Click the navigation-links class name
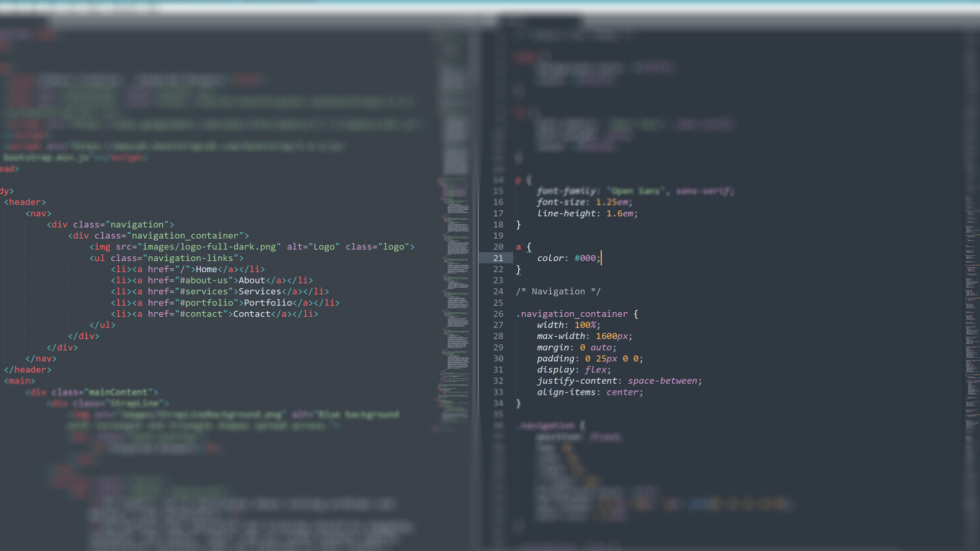Image resolution: width=980 pixels, height=551 pixels. [190, 258]
